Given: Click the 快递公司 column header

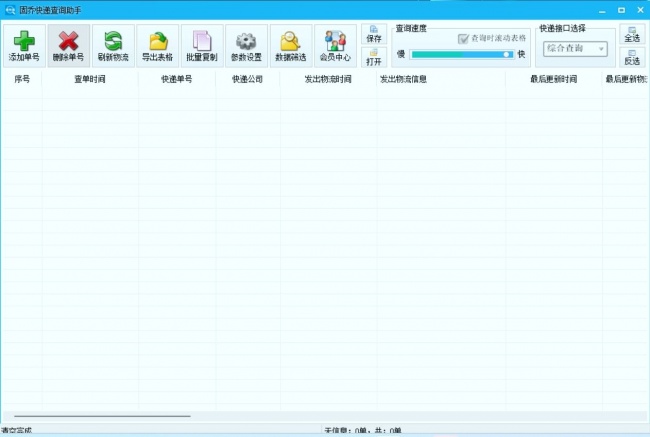Looking at the screenshot, I should pyautogui.click(x=247, y=79).
